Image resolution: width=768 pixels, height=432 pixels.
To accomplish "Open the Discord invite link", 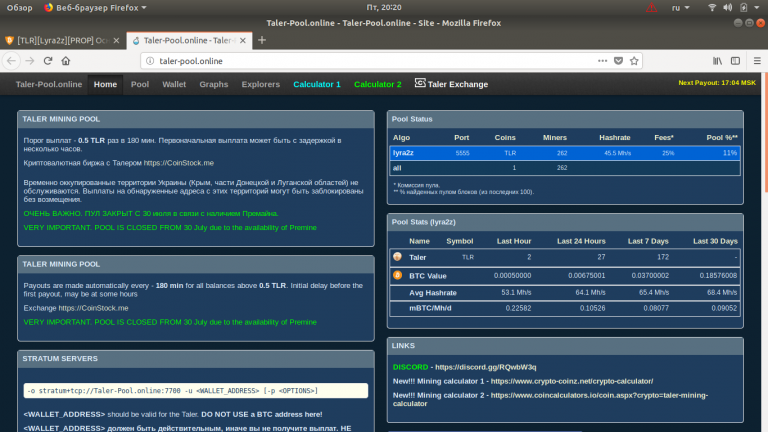I will 485,367.
